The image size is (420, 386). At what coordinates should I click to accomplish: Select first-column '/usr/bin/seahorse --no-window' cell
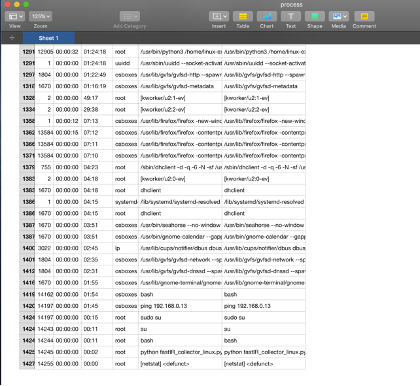coord(180,225)
